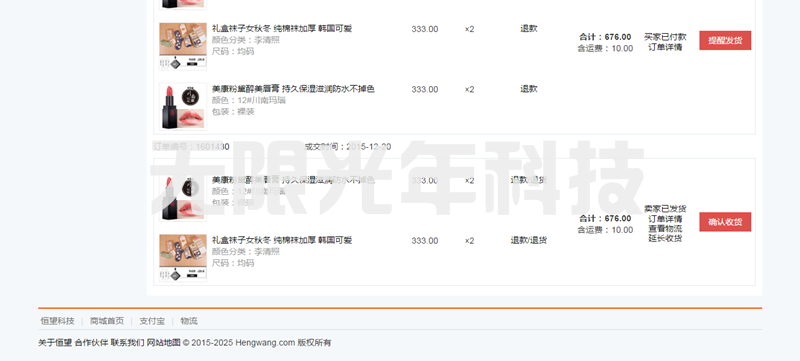Open 美康粉黛醉美唇膏 title in 卖家已发货 order
Image resolution: width=800 pixels, height=361 pixels.
tap(293, 180)
